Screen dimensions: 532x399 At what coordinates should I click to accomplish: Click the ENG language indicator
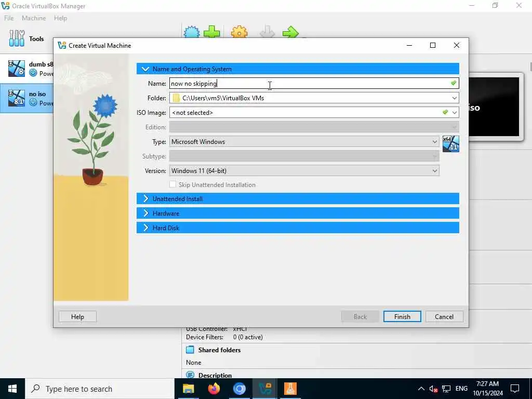(461, 389)
